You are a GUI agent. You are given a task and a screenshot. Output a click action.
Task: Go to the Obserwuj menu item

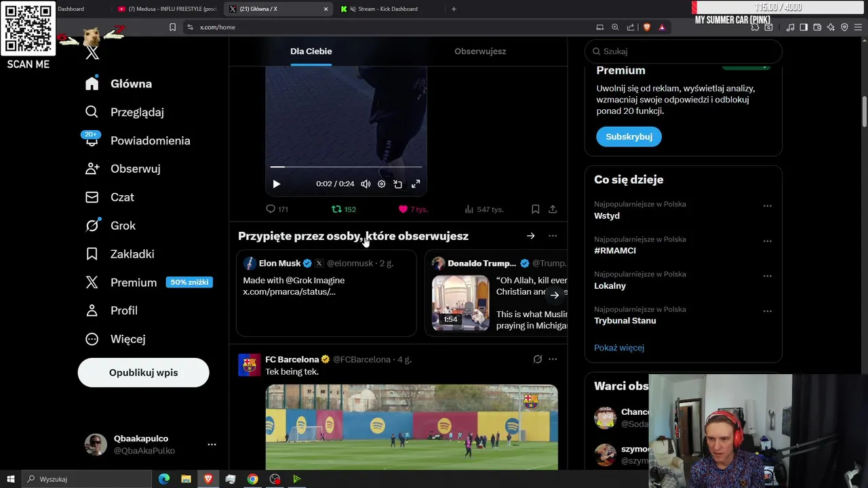[x=123, y=169]
